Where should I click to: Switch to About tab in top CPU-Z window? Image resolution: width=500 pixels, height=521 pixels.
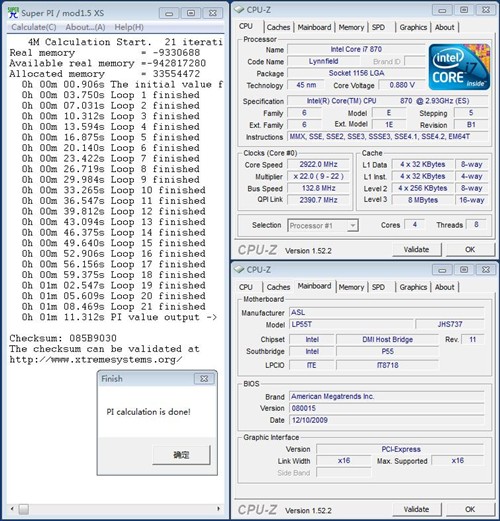(x=445, y=27)
